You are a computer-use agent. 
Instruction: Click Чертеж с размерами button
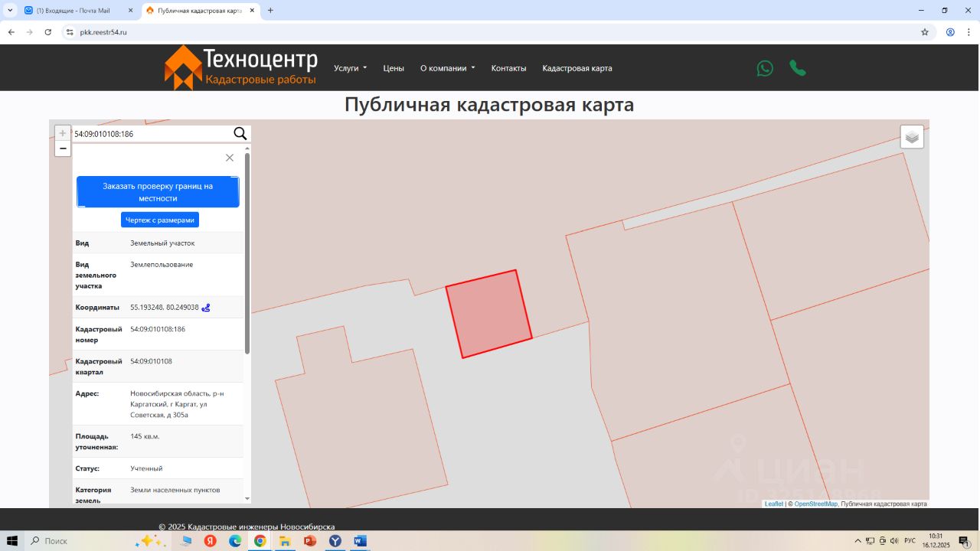point(160,220)
